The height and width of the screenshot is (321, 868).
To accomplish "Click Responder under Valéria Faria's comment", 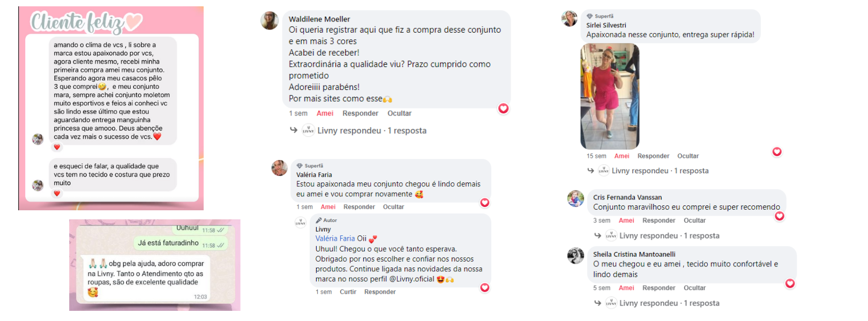I will coord(359,207).
